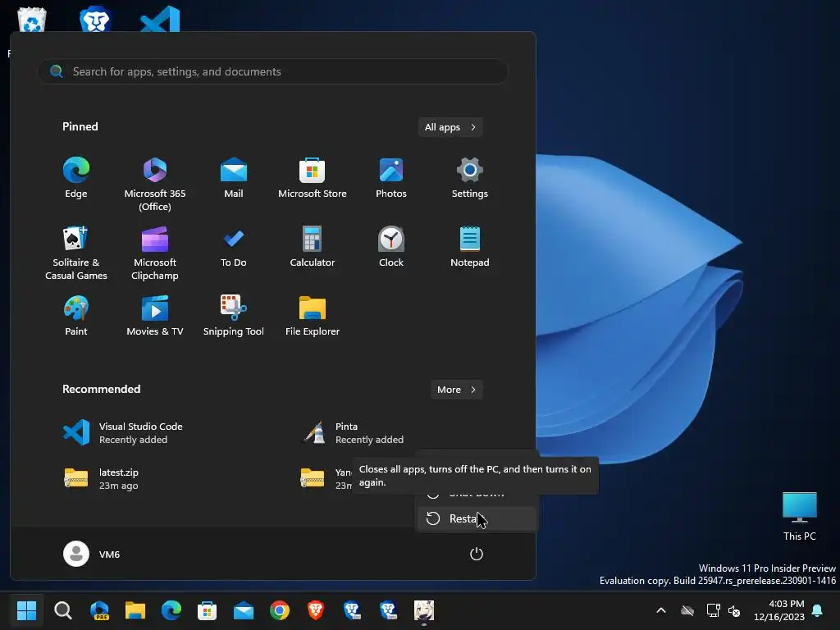Open Edge PRE preview icon on taskbar
This screenshot has width=840, height=630.
coord(99,610)
